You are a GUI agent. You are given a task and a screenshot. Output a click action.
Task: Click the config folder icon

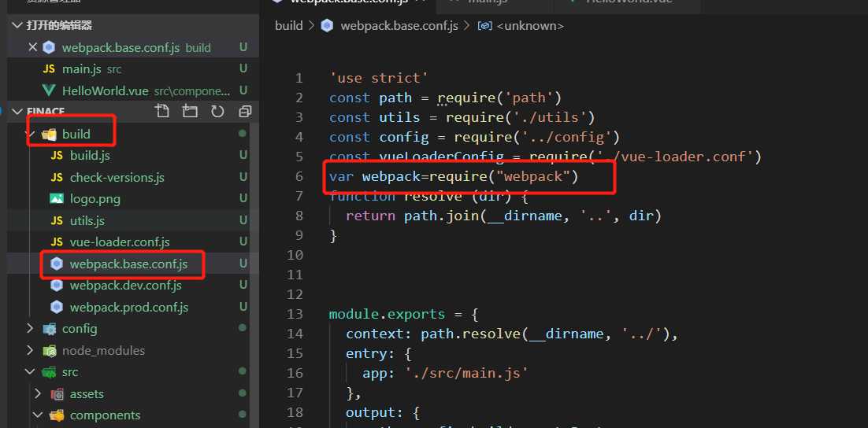pos(50,328)
